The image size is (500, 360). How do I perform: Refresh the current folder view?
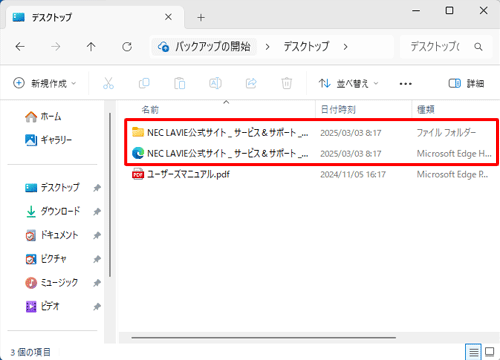point(127,47)
